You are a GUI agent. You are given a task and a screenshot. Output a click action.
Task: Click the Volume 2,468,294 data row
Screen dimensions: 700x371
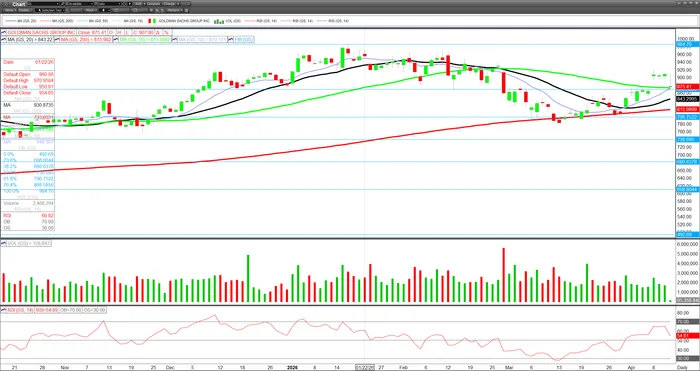(x=28, y=203)
